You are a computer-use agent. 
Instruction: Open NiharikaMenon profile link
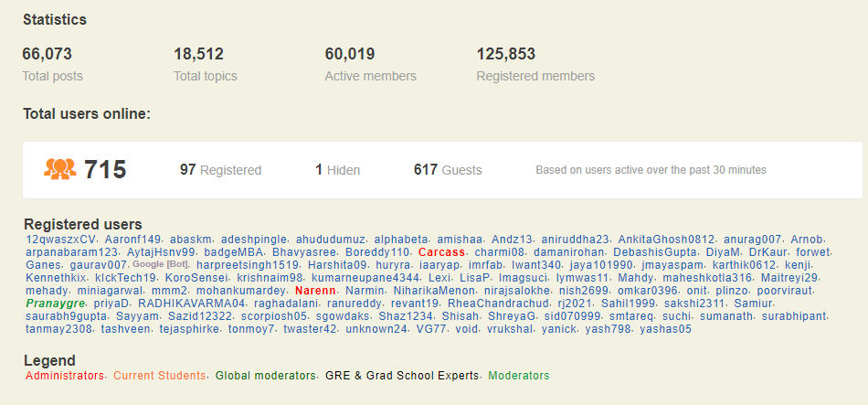click(x=434, y=290)
